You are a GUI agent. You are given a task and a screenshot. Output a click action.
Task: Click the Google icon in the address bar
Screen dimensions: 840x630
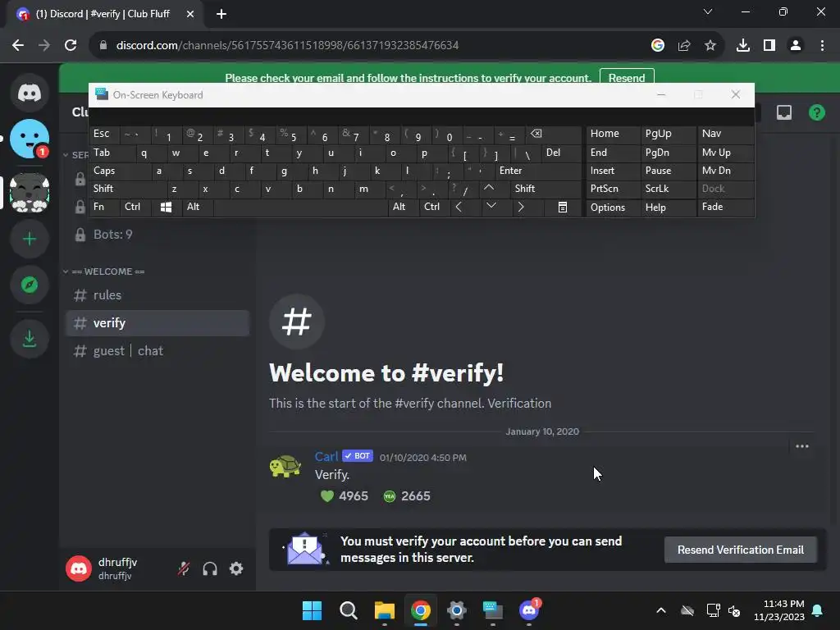658,46
